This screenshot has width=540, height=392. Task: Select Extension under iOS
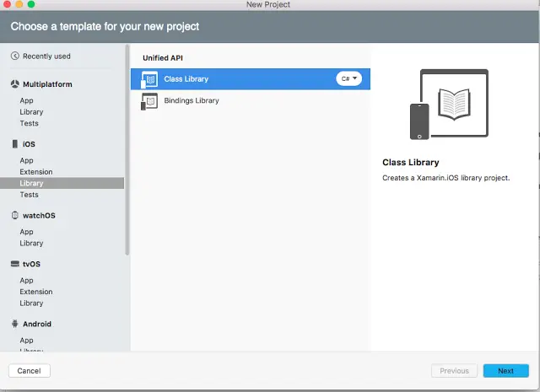click(36, 172)
